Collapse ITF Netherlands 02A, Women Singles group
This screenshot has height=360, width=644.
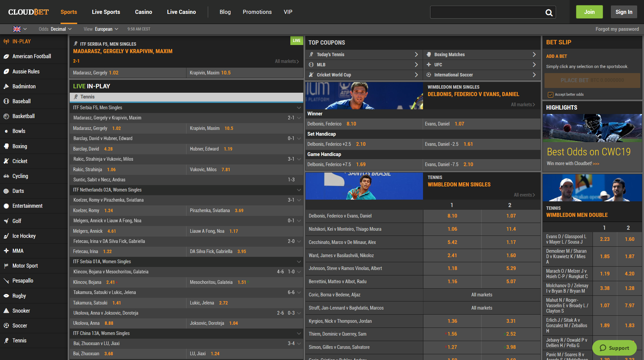coord(299,190)
